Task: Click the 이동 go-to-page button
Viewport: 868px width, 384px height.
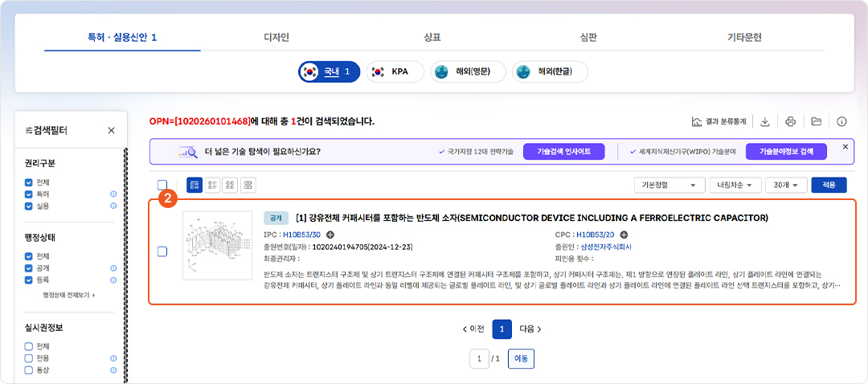Action: 522,358
